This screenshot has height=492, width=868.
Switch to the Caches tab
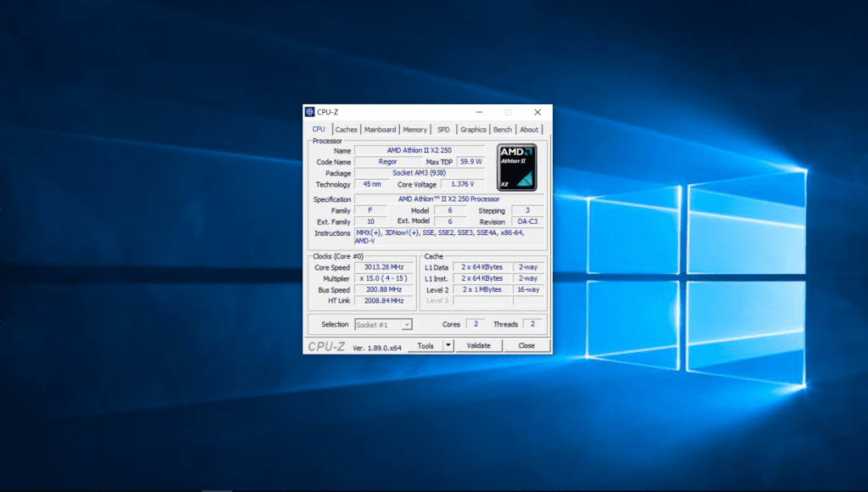346,130
